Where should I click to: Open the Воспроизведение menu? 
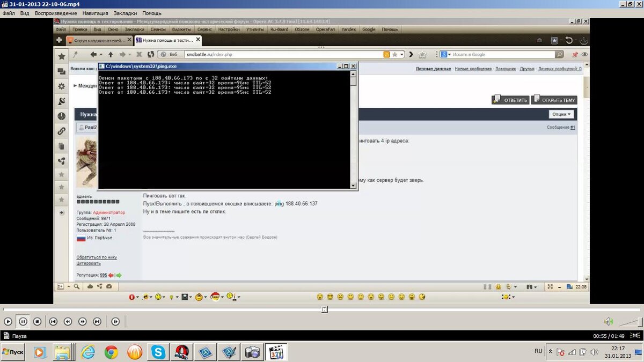coord(56,13)
